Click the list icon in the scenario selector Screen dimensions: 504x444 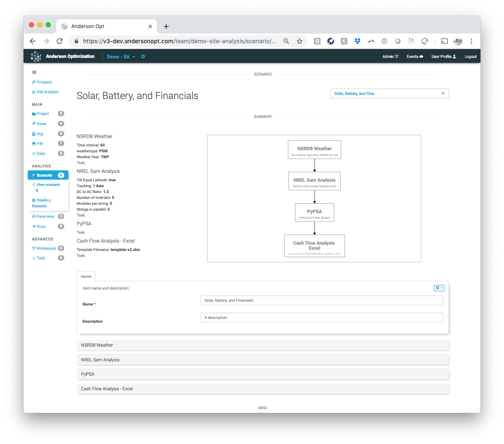click(x=443, y=94)
